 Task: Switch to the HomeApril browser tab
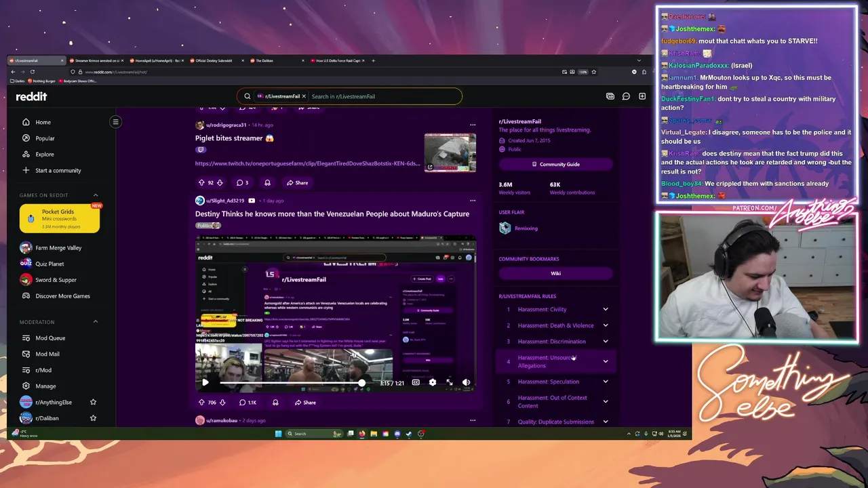(x=155, y=60)
